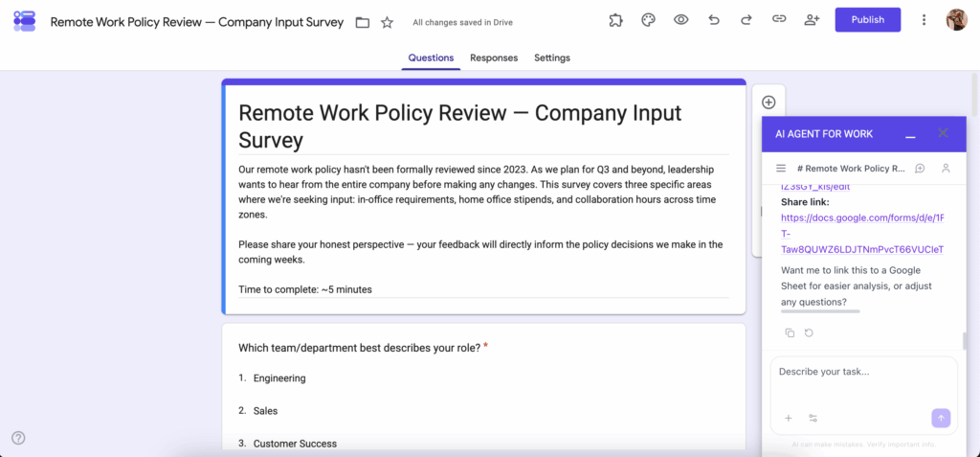Open the help question mark icon
This screenshot has width=980, height=457.
click(x=19, y=438)
